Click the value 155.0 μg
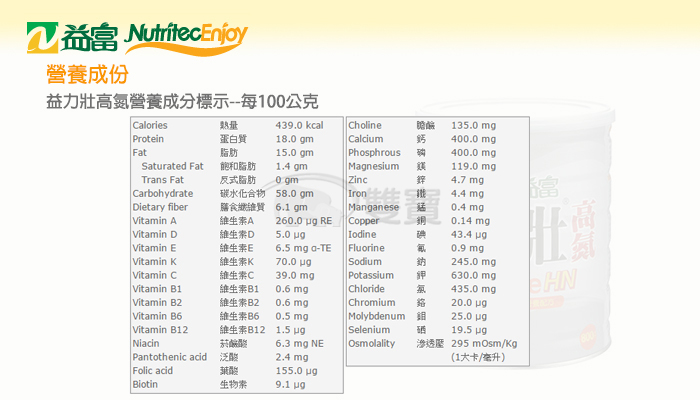This screenshot has height=400, width=700. coord(296,371)
